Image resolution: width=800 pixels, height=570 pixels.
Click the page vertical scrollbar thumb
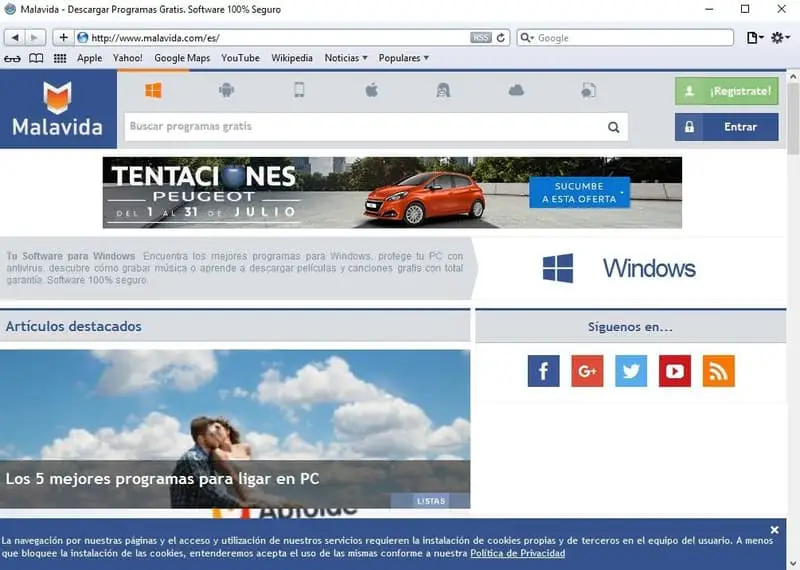click(793, 119)
